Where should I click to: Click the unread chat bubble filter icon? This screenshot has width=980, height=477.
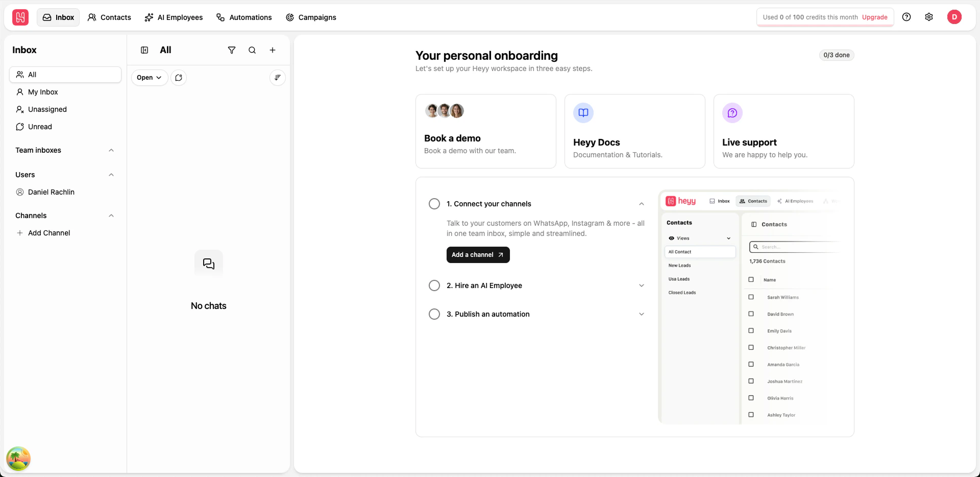179,78
